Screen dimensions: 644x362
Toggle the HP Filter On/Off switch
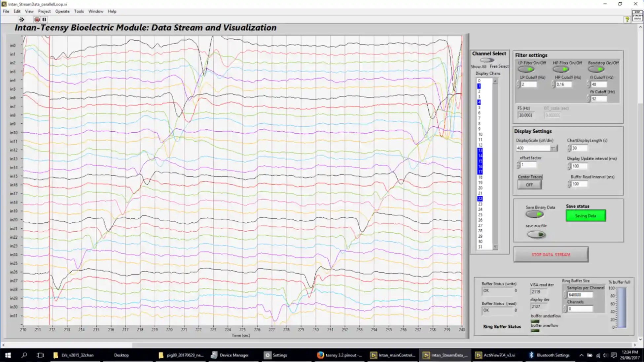[x=561, y=69]
